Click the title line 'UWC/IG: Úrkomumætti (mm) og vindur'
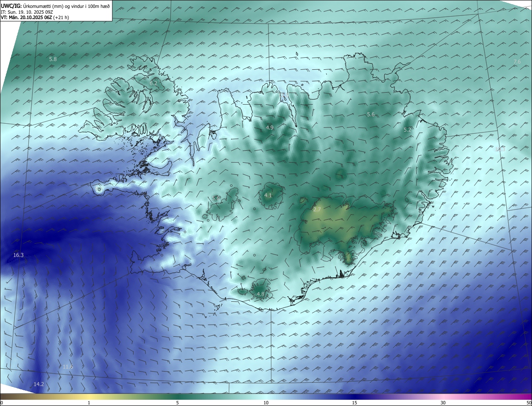 pyautogui.click(x=55, y=6)
